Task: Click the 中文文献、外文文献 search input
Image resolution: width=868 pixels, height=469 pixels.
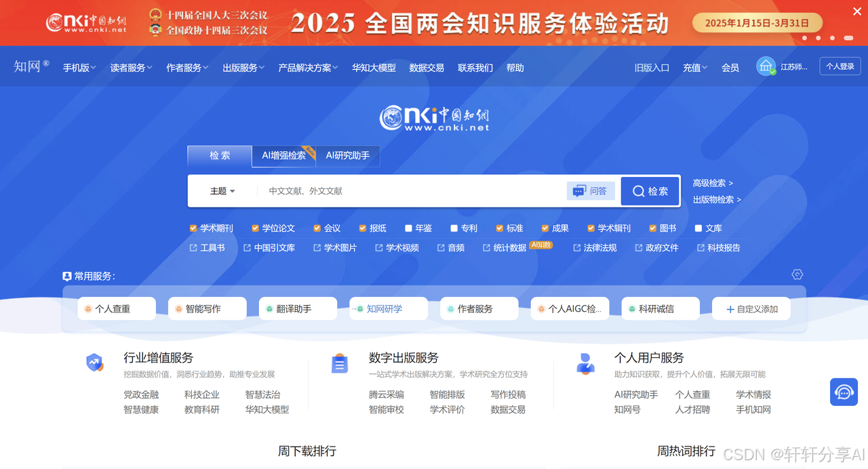Action: click(411, 191)
